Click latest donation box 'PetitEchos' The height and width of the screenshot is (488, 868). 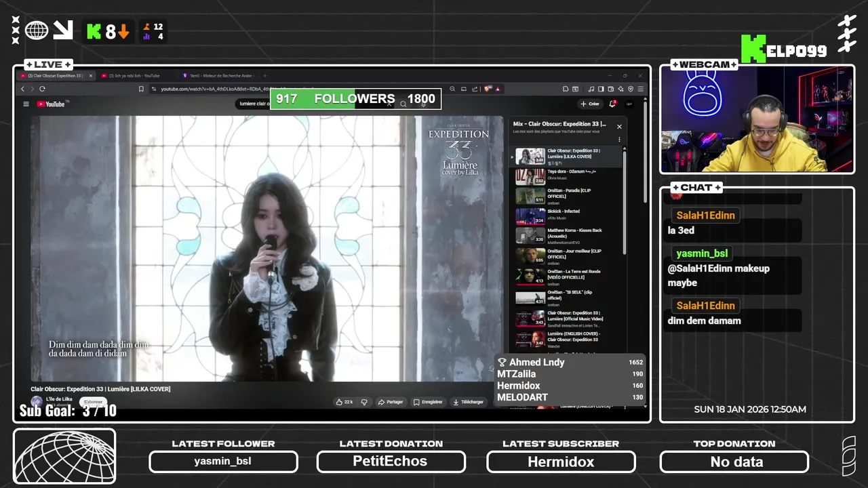click(391, 462)
